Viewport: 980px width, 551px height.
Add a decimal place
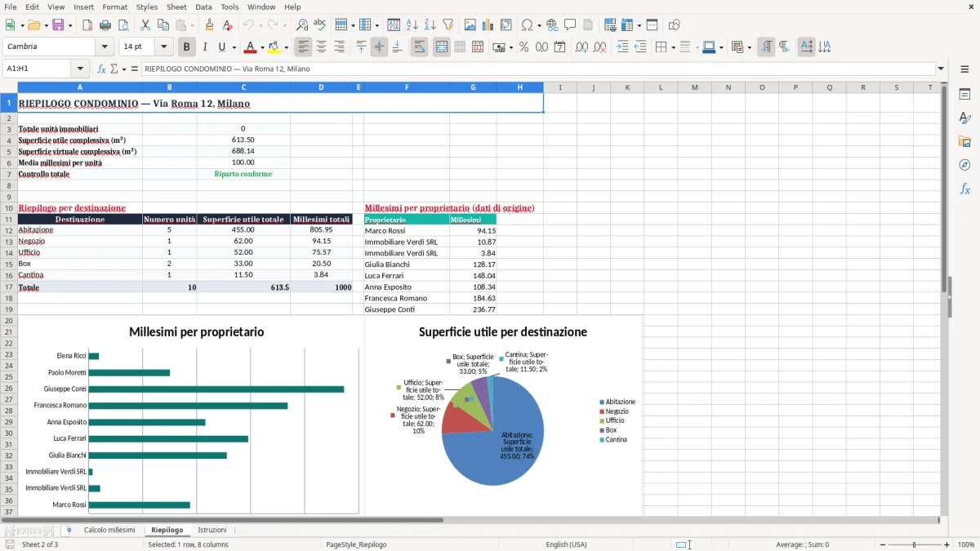click(581, 47)
